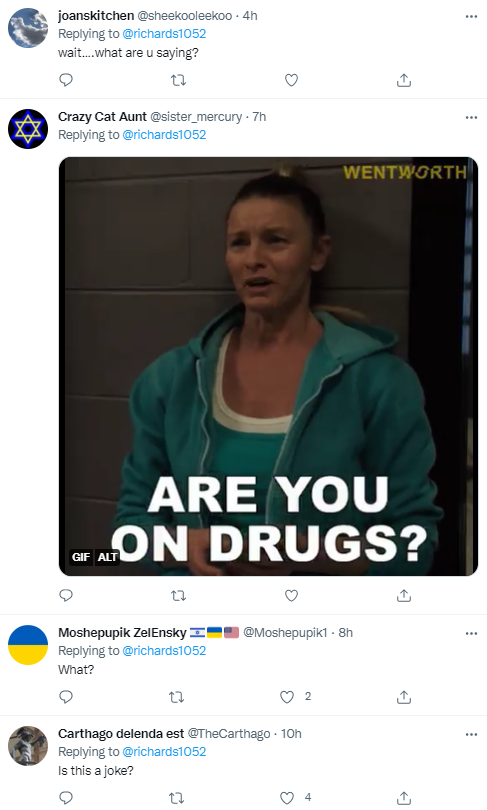Image resolution: width=487 pixels, height=810 pixels.
Task: Like joanskitchen's tweet
Action: [x=291, y=80]
